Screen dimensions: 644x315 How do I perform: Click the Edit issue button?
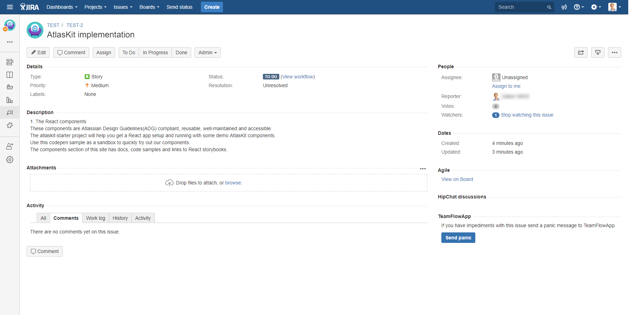pyautogui.click(x=38, y=52)
